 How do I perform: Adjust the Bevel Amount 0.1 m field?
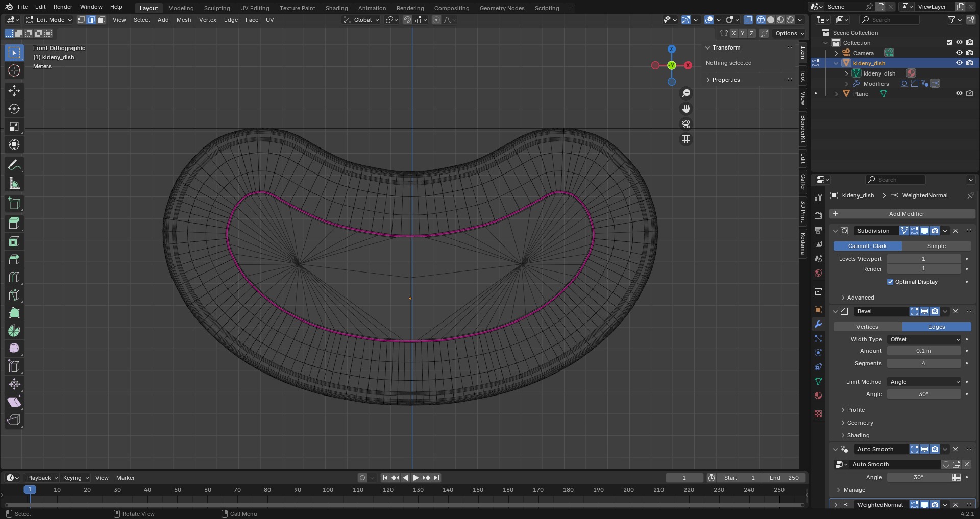(x=923, y=351)
